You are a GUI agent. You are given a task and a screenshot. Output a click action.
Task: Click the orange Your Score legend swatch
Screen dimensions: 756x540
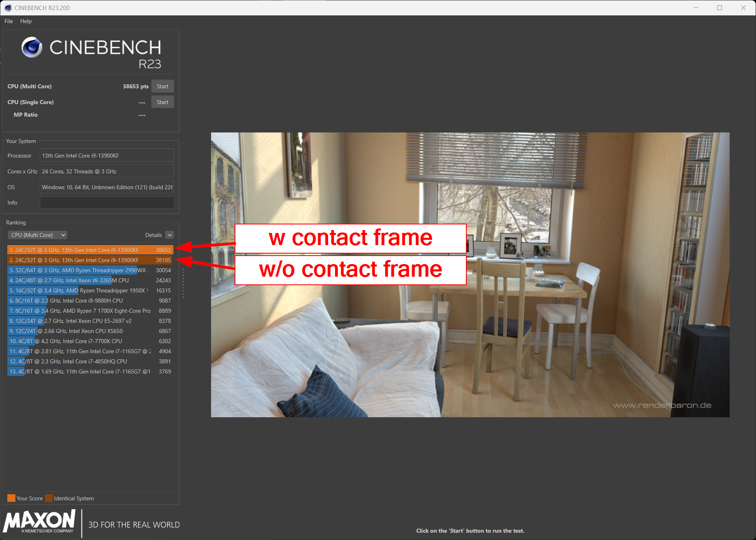tap(11, 498)
